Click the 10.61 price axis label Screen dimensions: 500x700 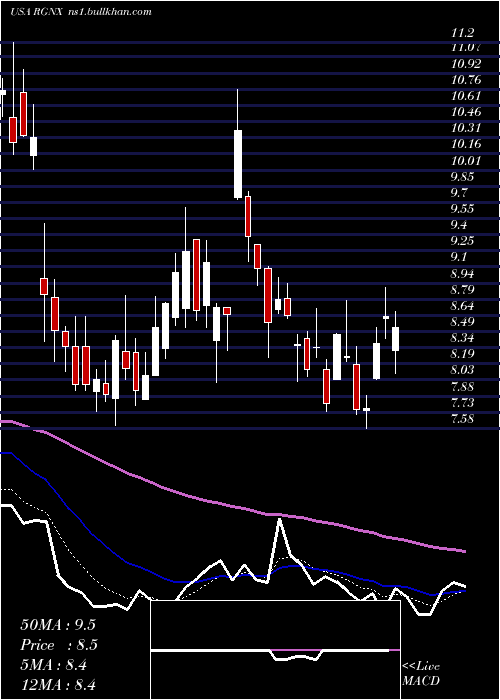(466, 96)
